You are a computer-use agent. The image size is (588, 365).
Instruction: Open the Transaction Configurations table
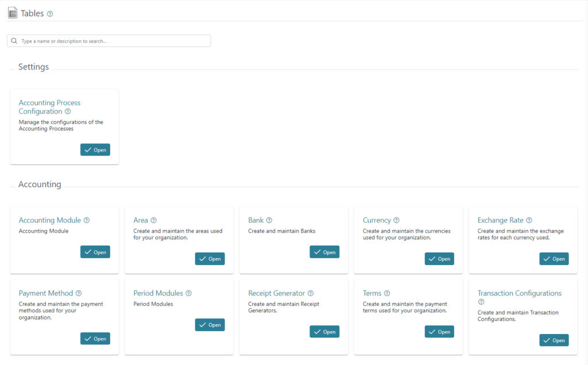click(x=554, y=340)
